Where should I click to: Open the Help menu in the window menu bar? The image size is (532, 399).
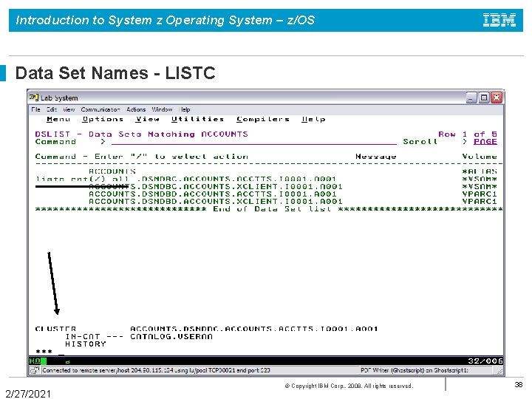[x=185, y=109]
